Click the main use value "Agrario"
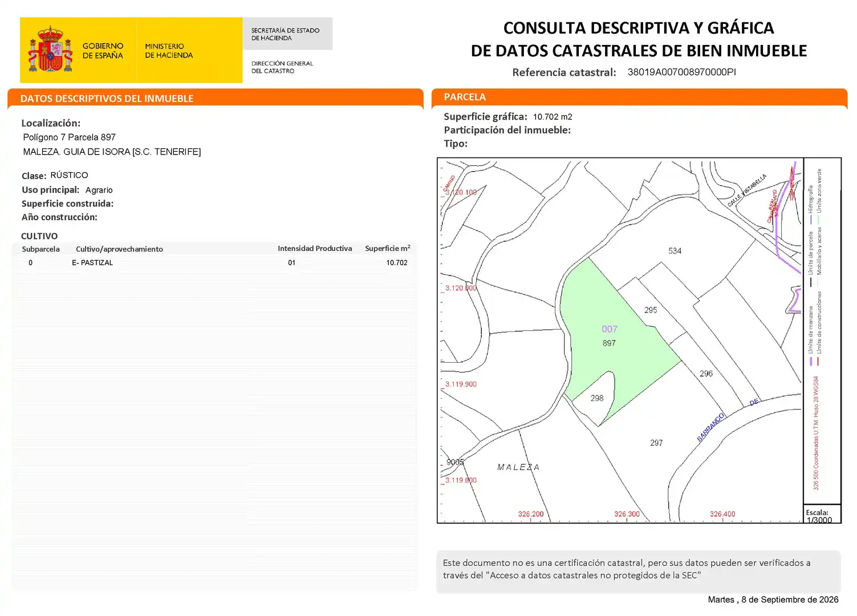This screenshot has height=616, width=857. pos(99,190)
